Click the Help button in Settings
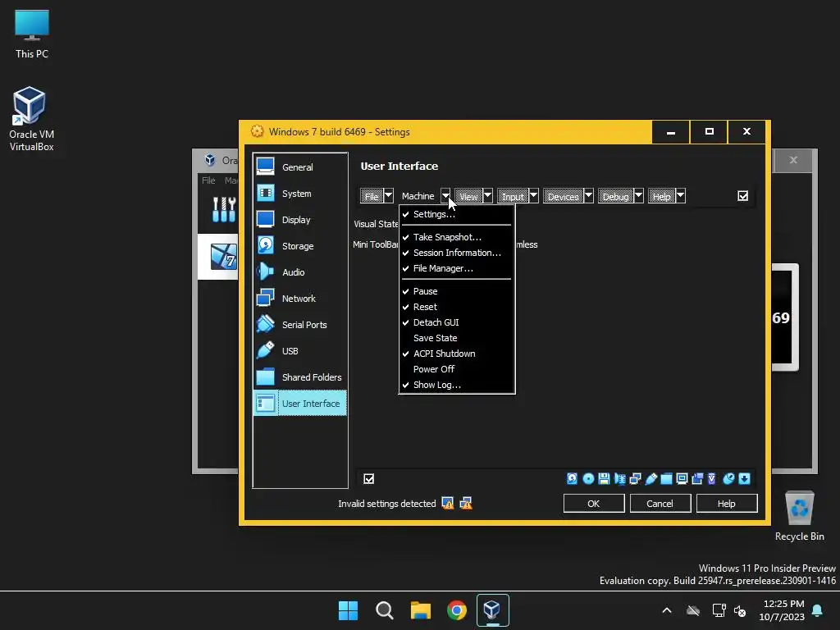 pos(727,504)
